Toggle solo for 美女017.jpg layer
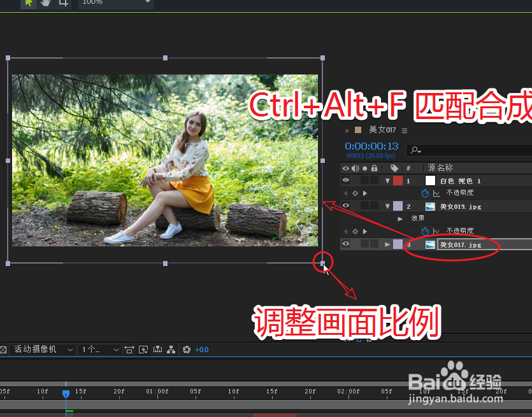532x417 pixels. [364, 244]
